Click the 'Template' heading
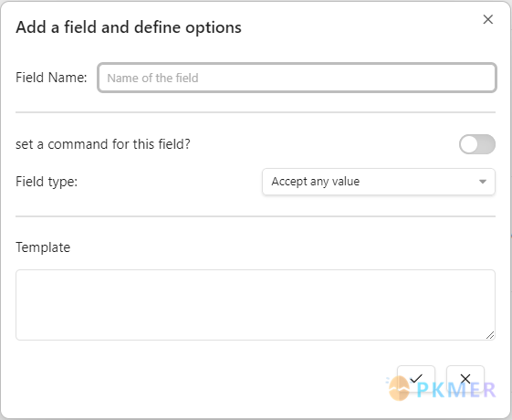 click(x=43, y=247)
